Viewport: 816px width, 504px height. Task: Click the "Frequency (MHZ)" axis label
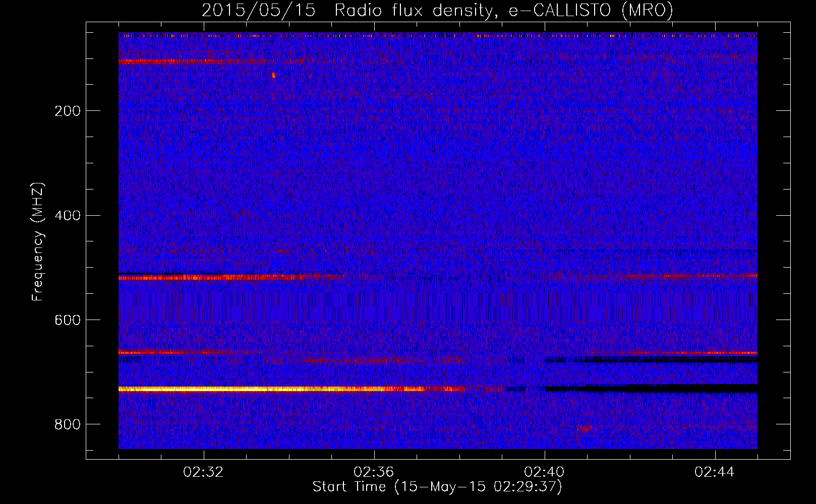[x=38, y=242]
